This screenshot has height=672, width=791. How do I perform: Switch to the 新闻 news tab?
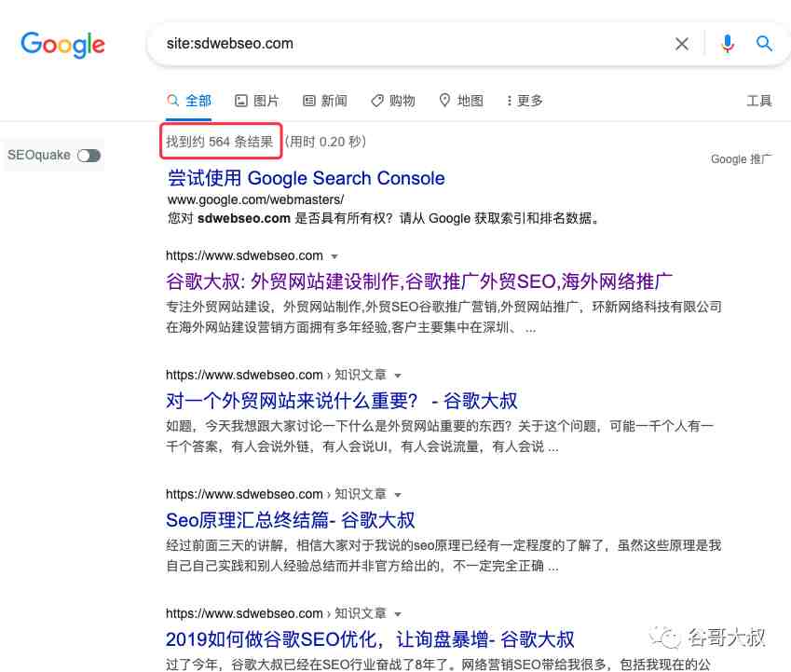325,101
